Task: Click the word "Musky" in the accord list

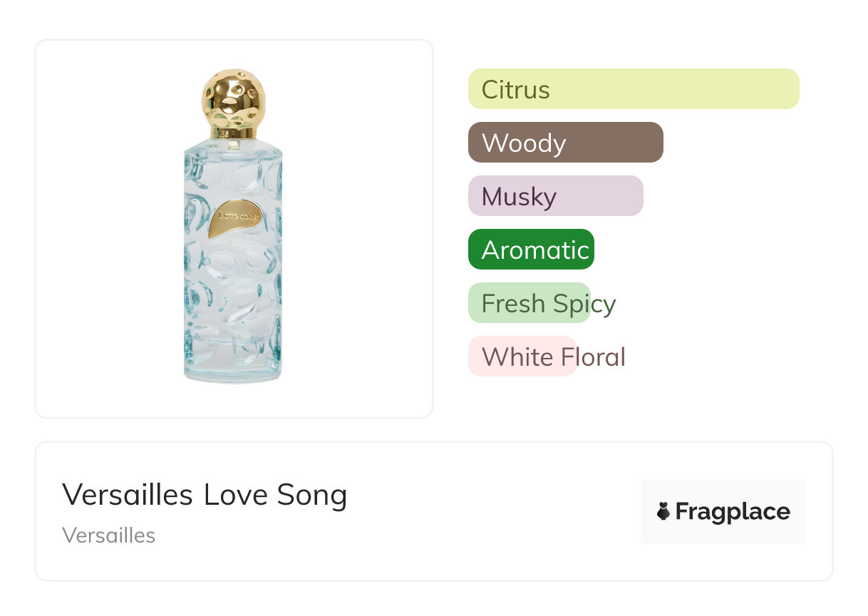Action: coord(519,197)
